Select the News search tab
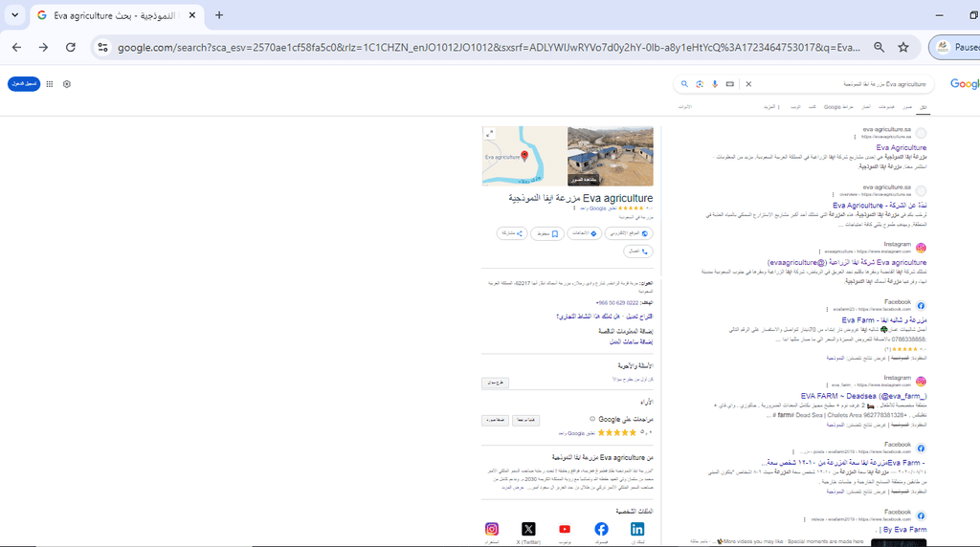This screenshot has width=980, height=547. point(866,107)
